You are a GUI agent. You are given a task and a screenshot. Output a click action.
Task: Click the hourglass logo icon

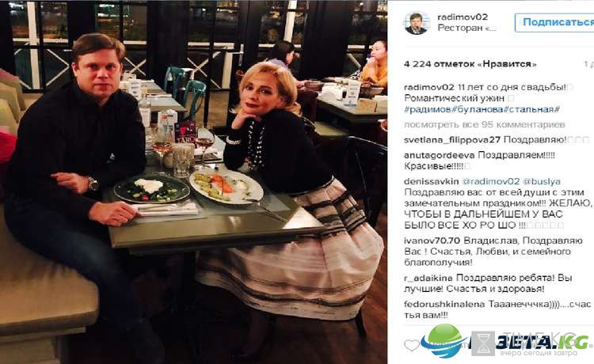click(x=483, y=343)
